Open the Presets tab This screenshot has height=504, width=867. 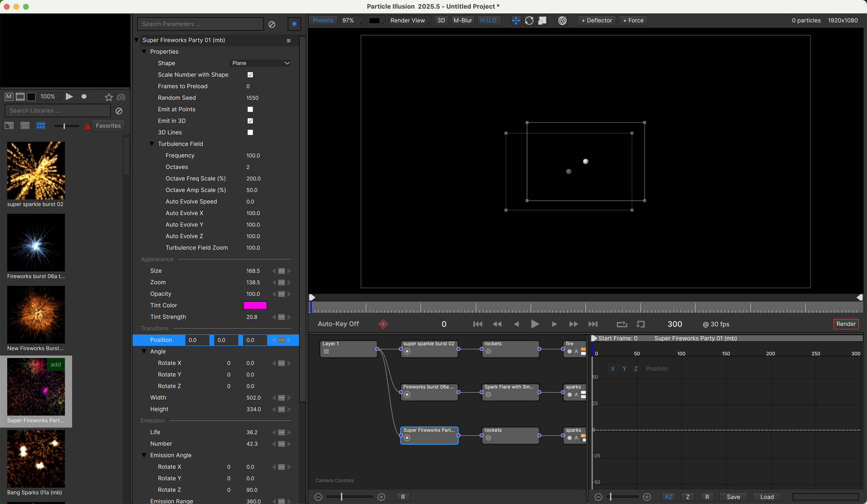coord(323,21)
